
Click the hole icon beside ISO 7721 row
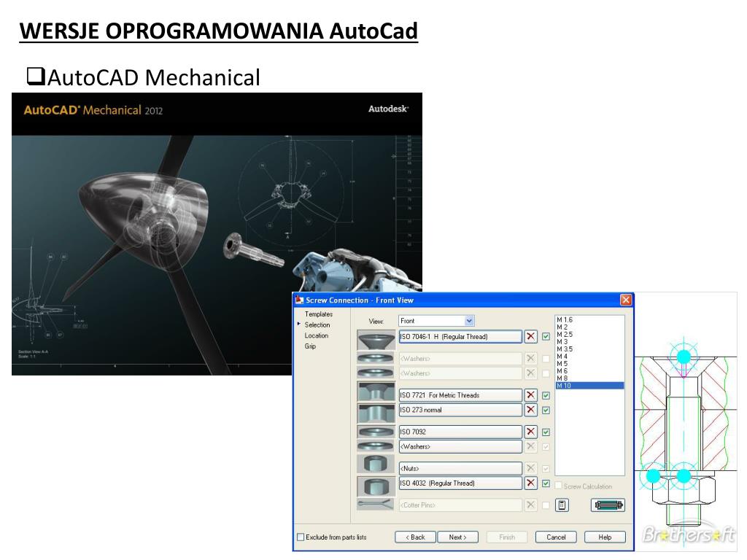(376, 392)
